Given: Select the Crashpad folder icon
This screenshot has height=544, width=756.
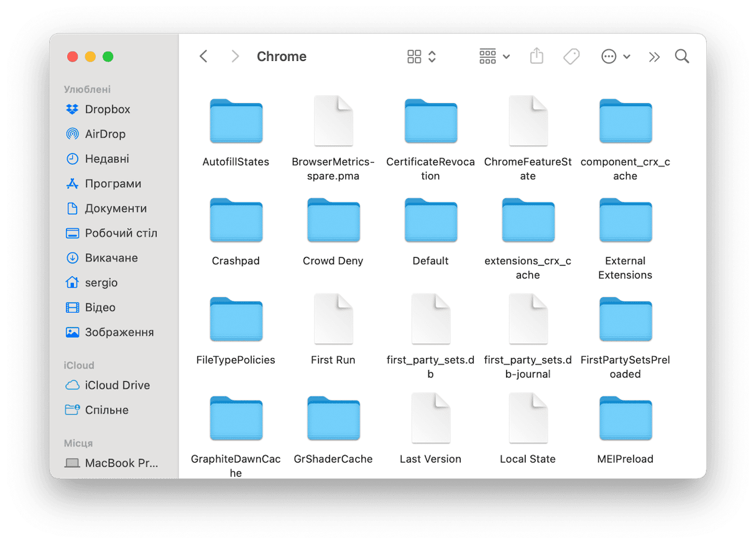Looking at the screenshot, I should point(236,220).
